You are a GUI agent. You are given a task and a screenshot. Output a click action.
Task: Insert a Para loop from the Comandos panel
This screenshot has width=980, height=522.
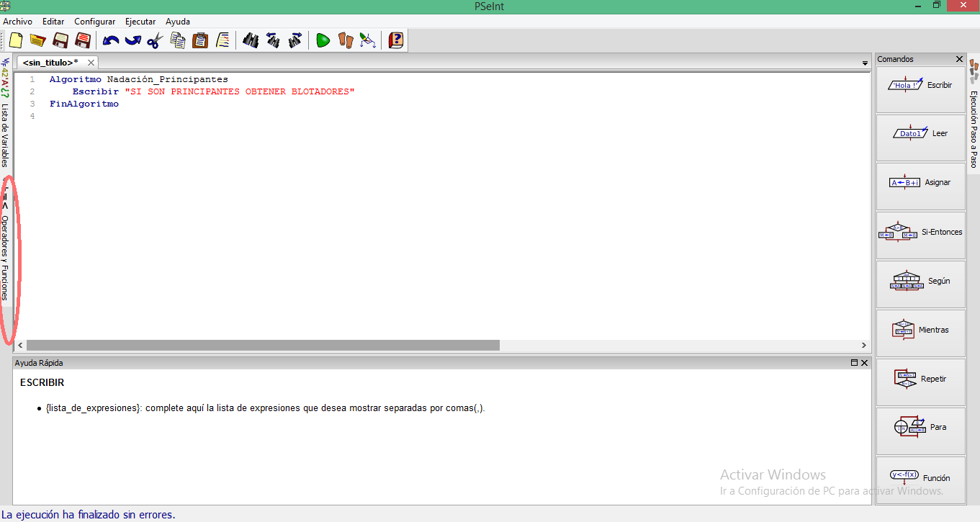tap(920, 427)
